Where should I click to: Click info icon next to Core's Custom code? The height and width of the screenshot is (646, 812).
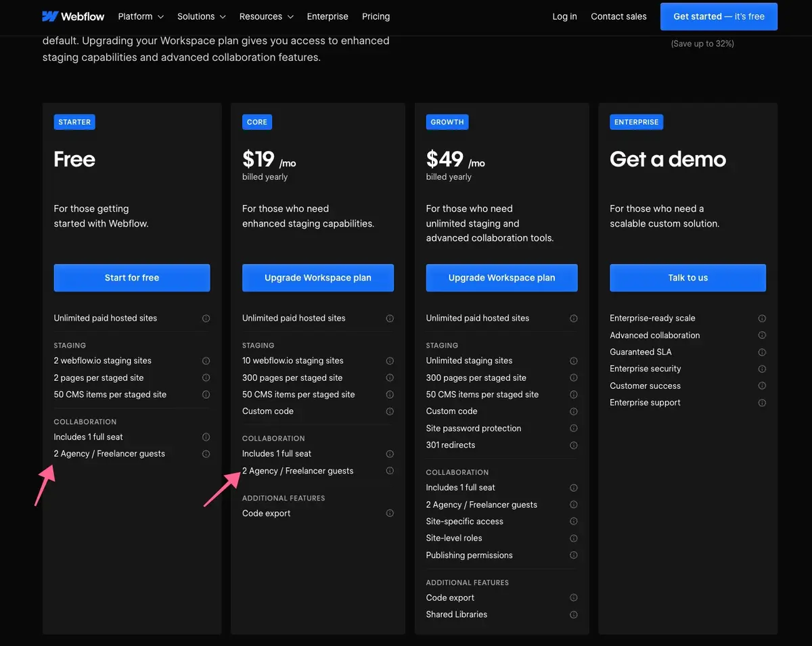390,411
